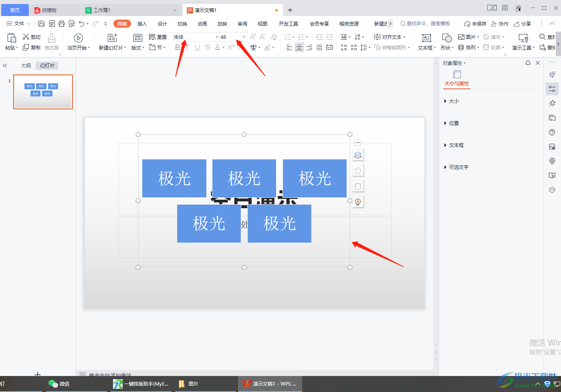Insert a text box with 文本框 icon
This screenshot has width=561, height=392.
point(427,38)
